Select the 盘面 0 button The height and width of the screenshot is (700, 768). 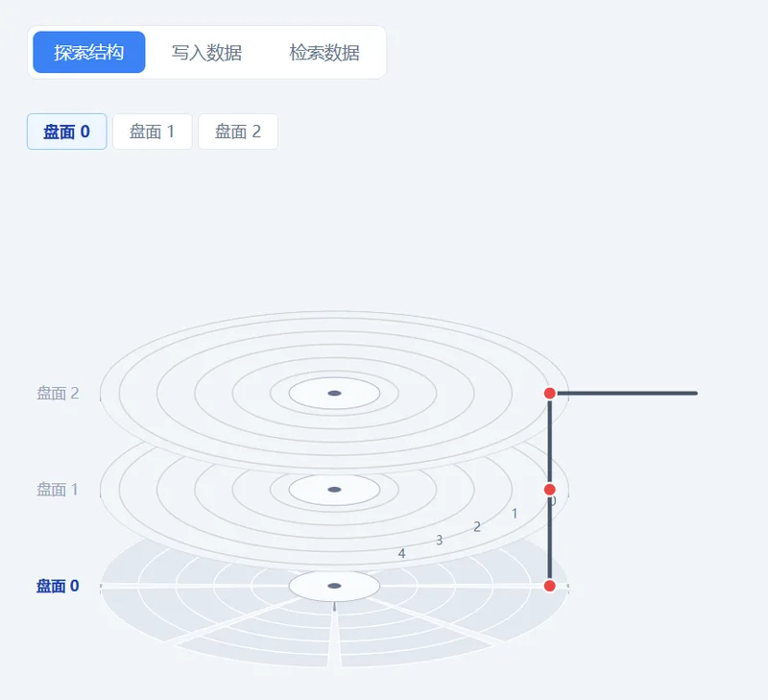click(x=66, y=132)
